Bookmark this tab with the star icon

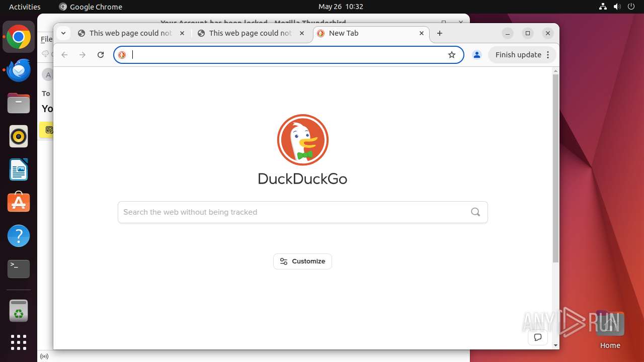pyautogui.click(x=452, y=55)
